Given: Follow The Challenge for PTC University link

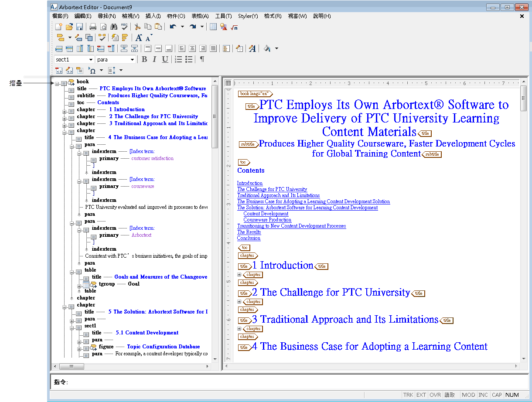Looking at the screenshot, I should pos(272,189).
